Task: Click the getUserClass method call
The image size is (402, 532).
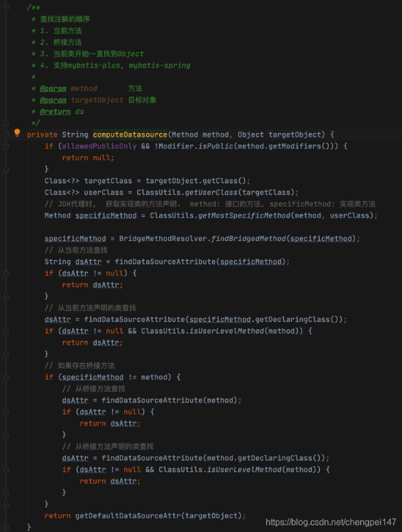Action: tap(211, 192)
